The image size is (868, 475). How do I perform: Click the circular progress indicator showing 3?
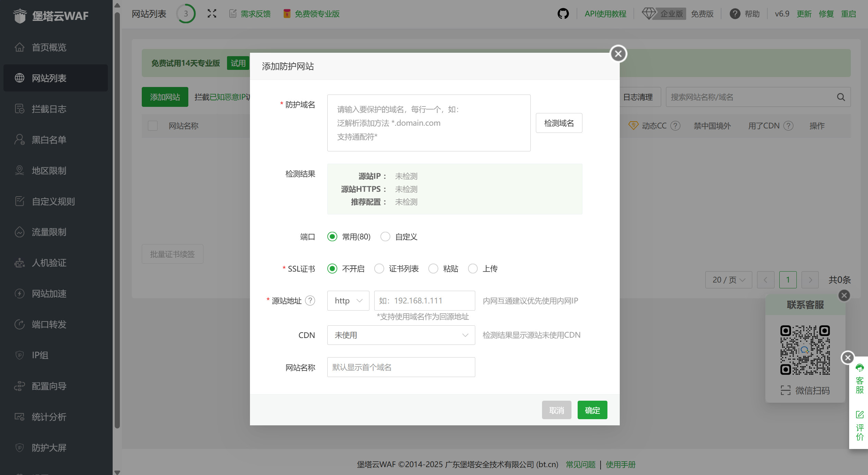pyautogui.click(x=186, y=14)
